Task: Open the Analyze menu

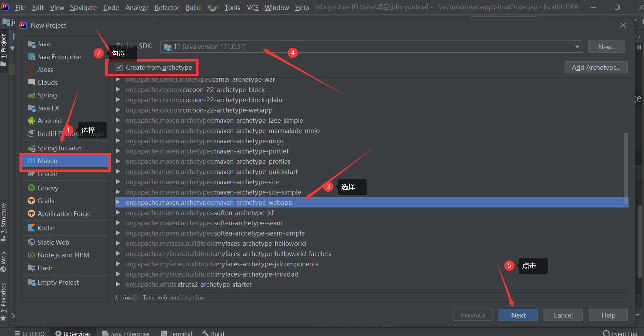Action: [137, 8]
